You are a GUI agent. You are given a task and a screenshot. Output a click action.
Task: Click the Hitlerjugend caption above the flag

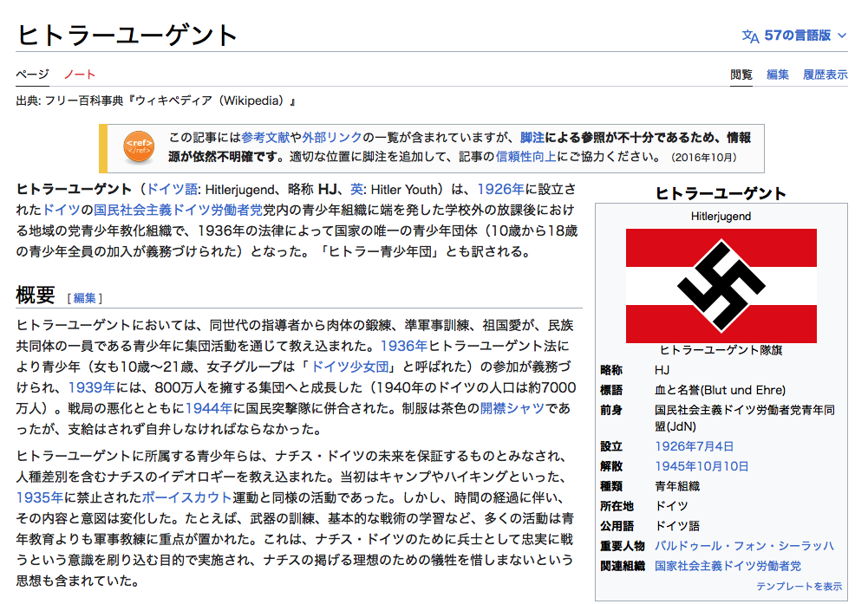[x=721, y=217]
